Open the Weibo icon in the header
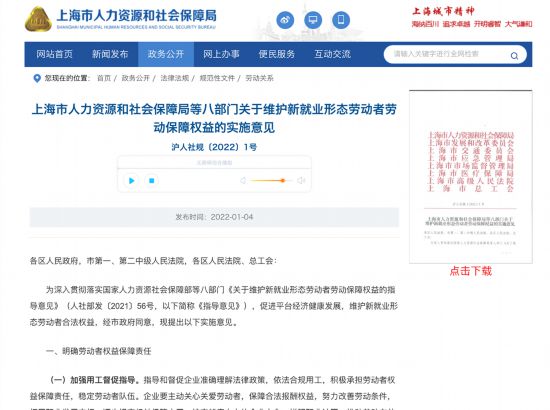550x410 pixels. click(285, 20)
